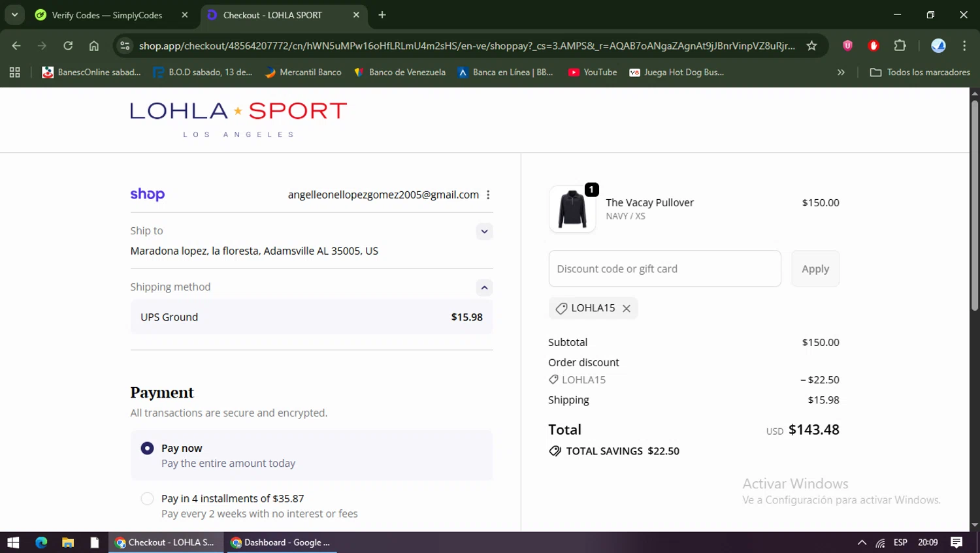Viewport: 980px width, 553px height.
Task: Open the B.O.D sabado bookmark
Action: [x=203, y=72]
